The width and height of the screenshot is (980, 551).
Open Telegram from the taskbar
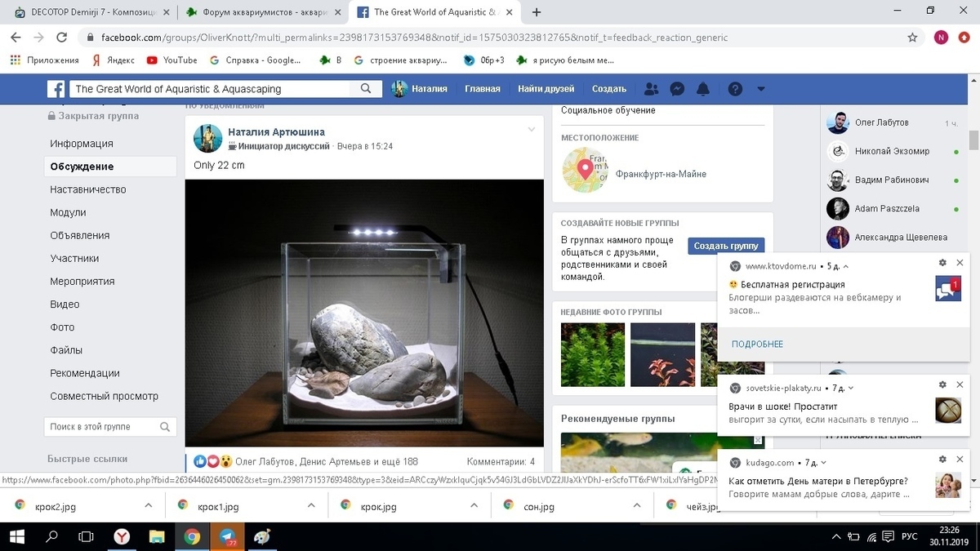(x=226, y=537)
